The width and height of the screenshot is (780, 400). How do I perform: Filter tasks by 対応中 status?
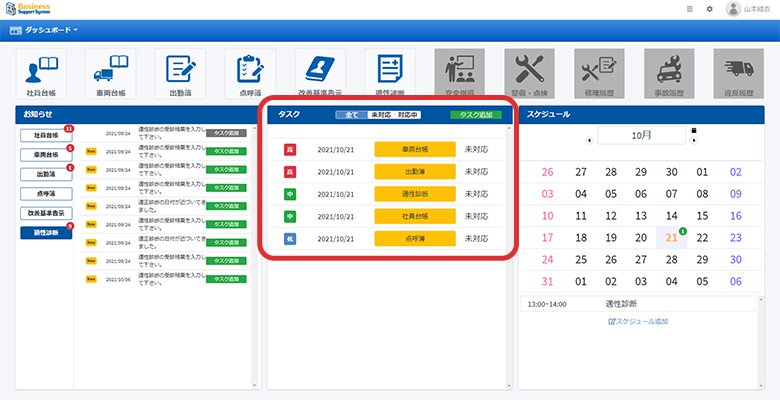click(408, 115)
